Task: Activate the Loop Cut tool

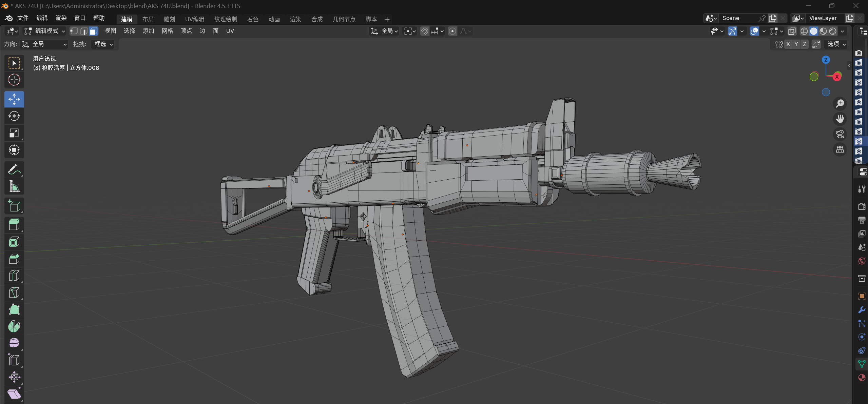Action: (x=14, y=276)
